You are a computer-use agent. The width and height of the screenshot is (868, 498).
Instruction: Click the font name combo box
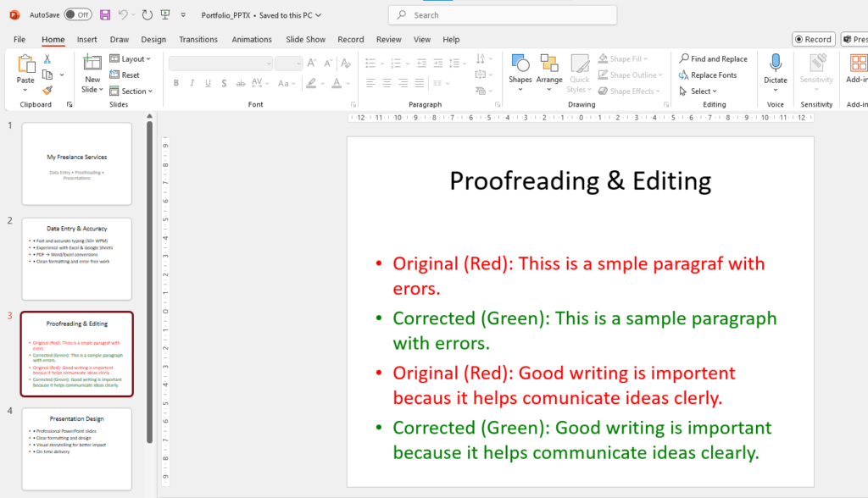pyautogui.click(x=221, y=63)
